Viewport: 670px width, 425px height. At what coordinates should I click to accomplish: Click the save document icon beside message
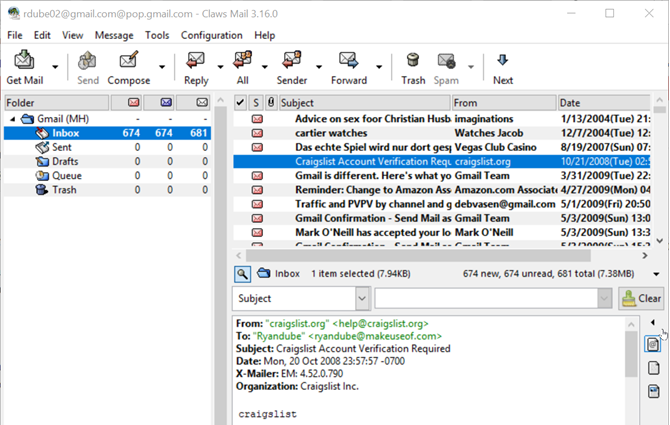tap(653, 391)
